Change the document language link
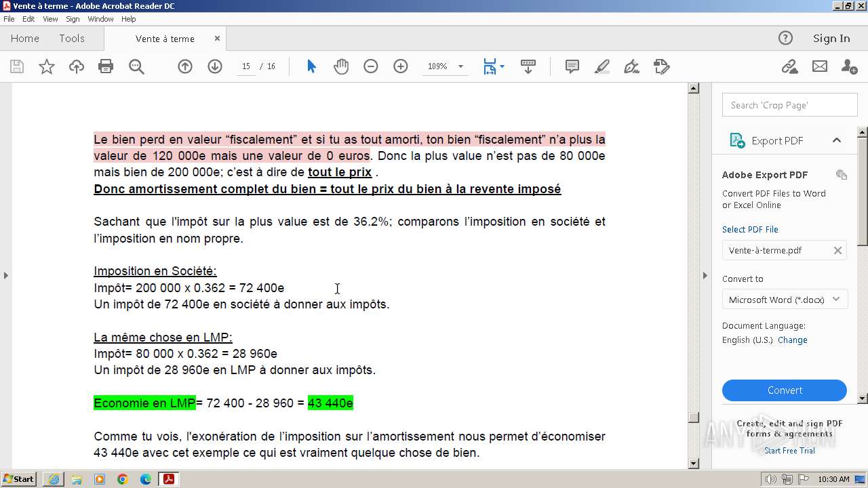Image resolution: width=868 pixels, height=488 pixels. pos(792,340)
